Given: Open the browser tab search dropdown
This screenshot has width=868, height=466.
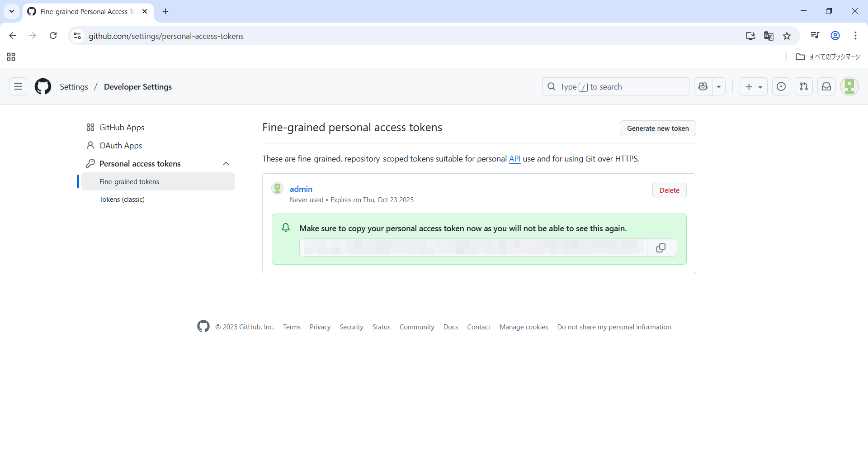Looking at the screenshot, I should coord(12,11).
